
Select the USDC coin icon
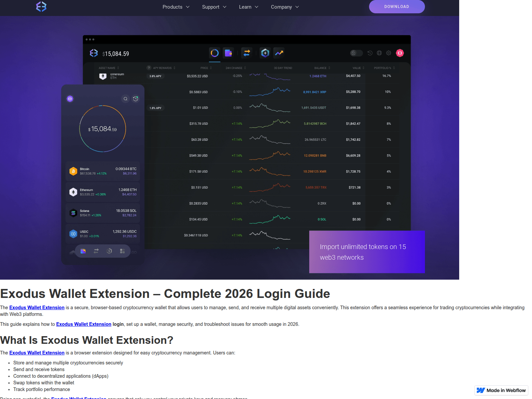(x=73, y=234)
